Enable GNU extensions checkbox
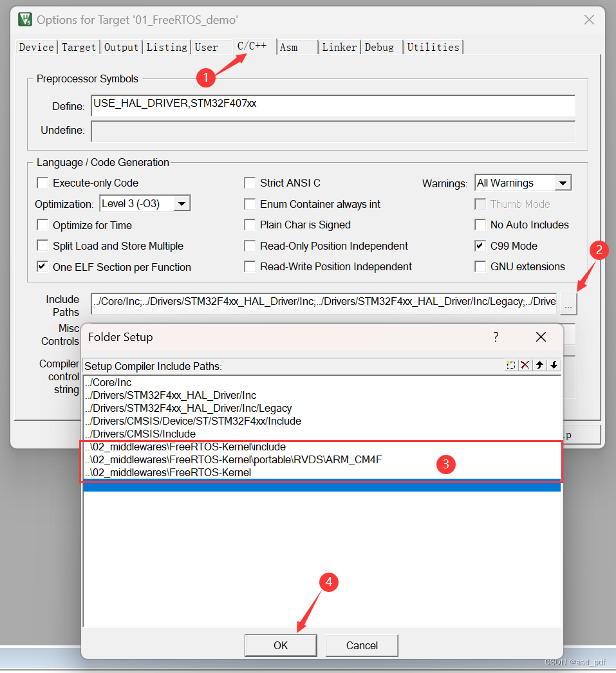Viewport: 616px width, 673px height. 480,266
